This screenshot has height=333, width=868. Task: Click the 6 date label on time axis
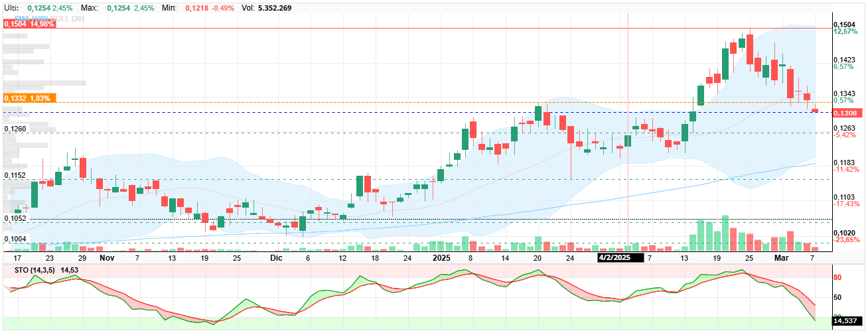[308, 257]
